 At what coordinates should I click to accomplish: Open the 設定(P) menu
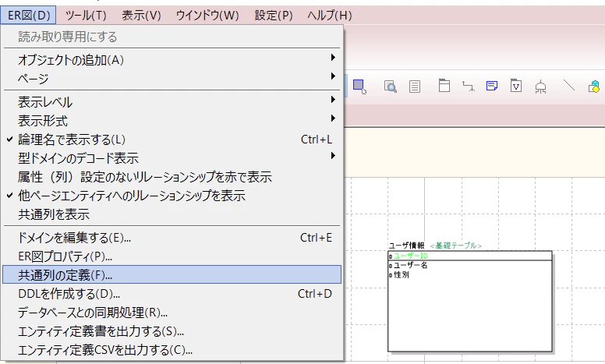[x=274, y=16]
